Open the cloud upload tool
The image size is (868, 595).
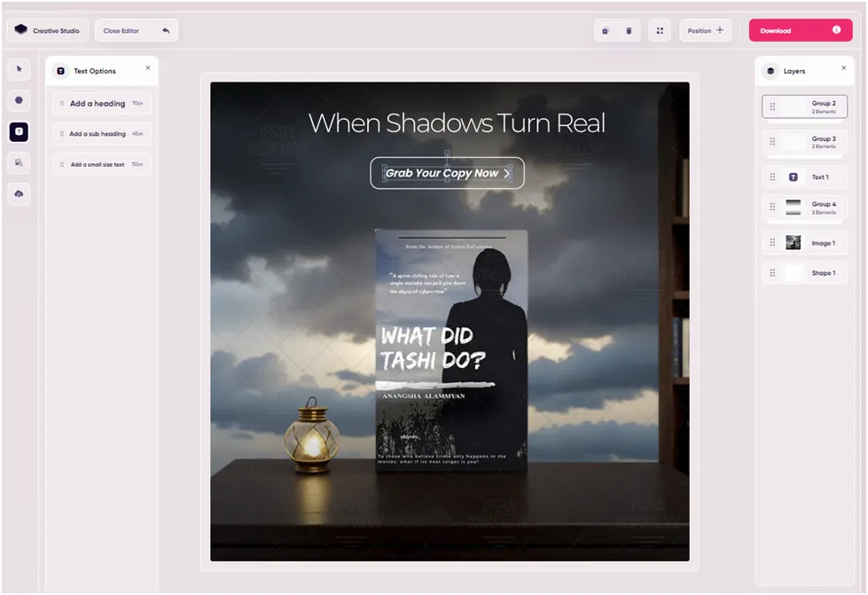20,193
